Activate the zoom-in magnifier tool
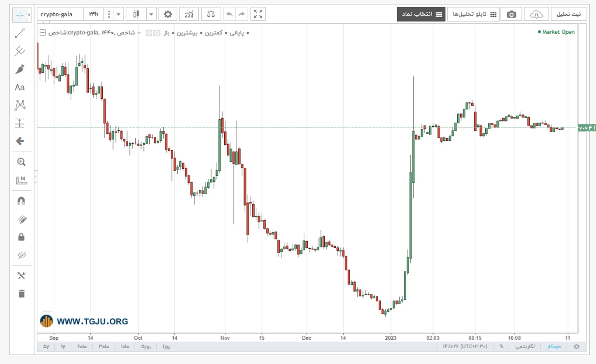The width and height of the screenshot is (596, 364). click(21, 162)
